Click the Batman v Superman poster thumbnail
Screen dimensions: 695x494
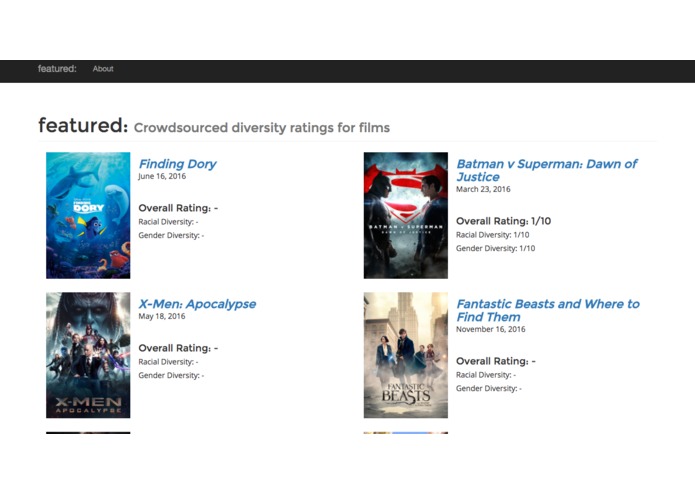coord(406,215)
